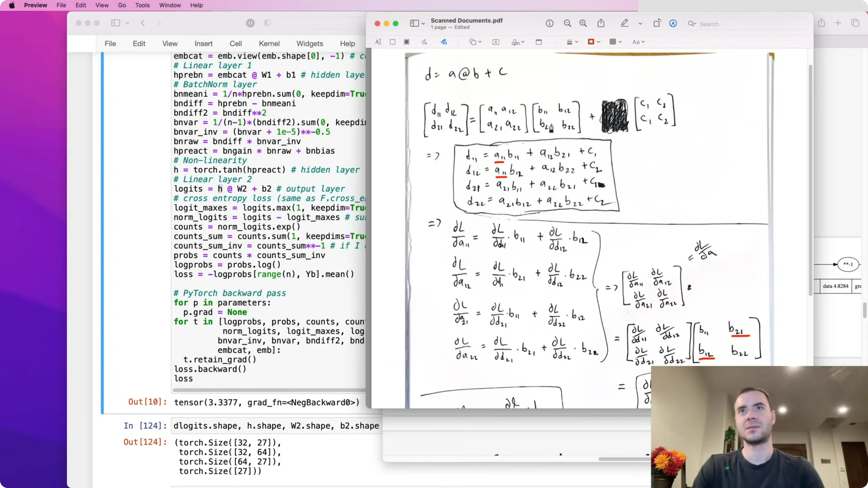Screen dimensions: 868x488
Task: Click the dlogits.shape input cell
Action: 276,426
